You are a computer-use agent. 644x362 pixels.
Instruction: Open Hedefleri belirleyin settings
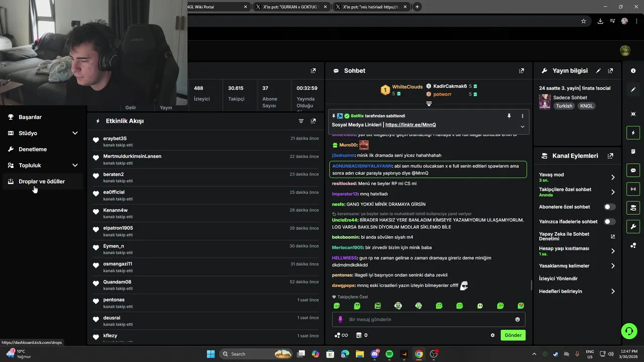[577, 291]
